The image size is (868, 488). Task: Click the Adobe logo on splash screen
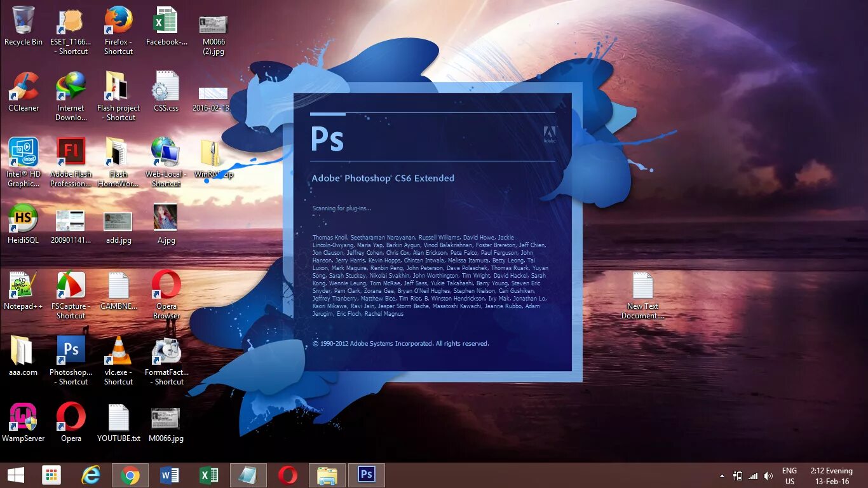(x=550, y=134)
